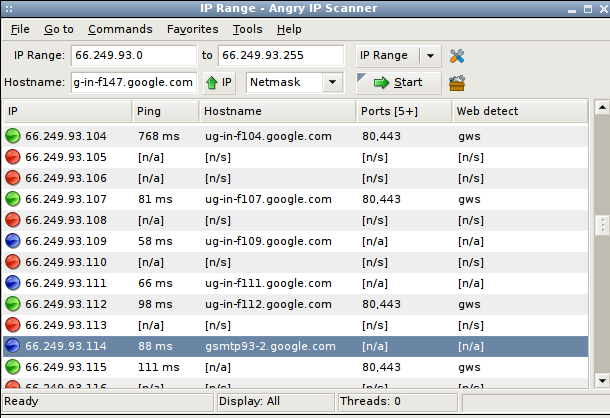Open the Favorites menu
This screenshot has width=610, height=418.
pyautogui.click(x=193, y=30)
